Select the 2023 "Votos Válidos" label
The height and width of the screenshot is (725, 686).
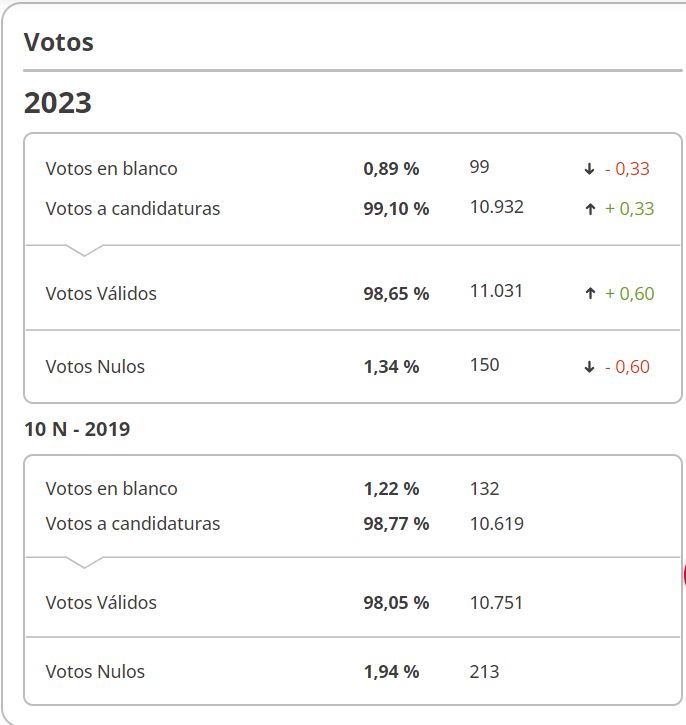click(101, 294)
